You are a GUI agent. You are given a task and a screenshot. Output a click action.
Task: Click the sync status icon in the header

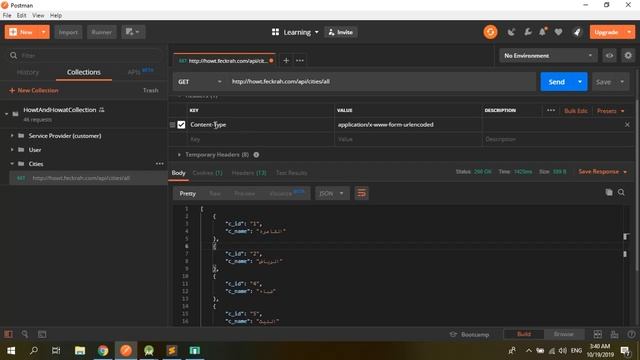[x=490, y=32]
